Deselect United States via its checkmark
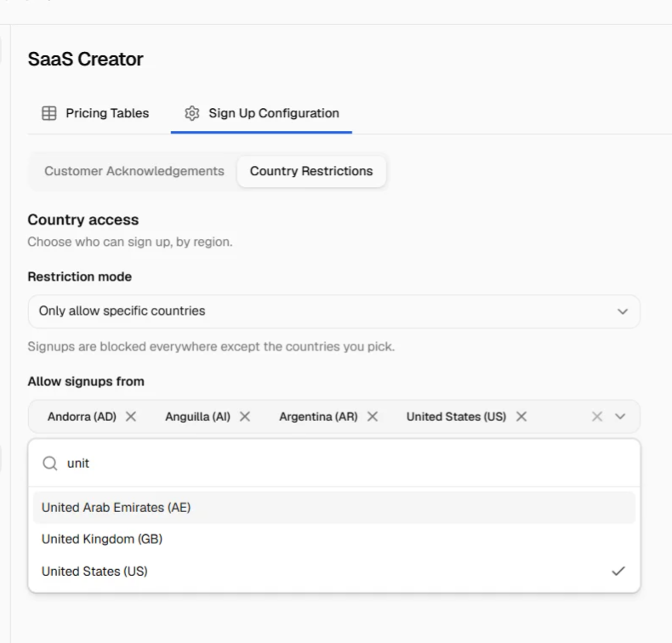This screenshot has width=672, height=643. click(x=618, y=571)
